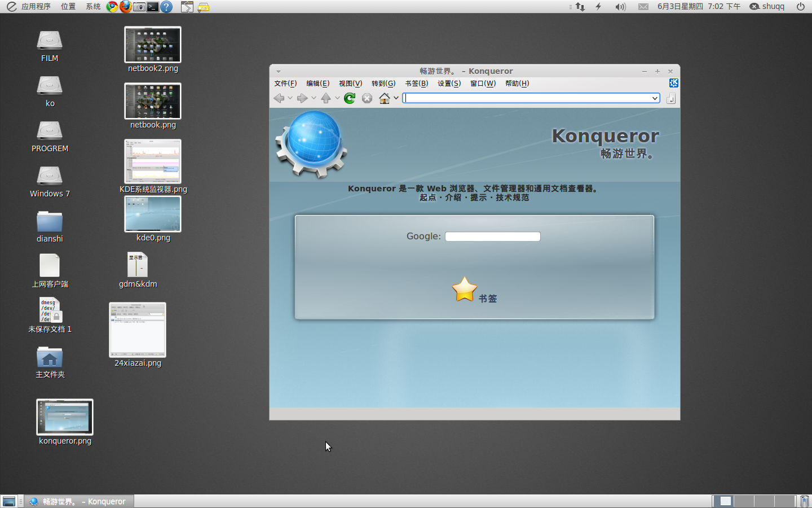Open the mail envelope icon in the tray

point(643,7)
